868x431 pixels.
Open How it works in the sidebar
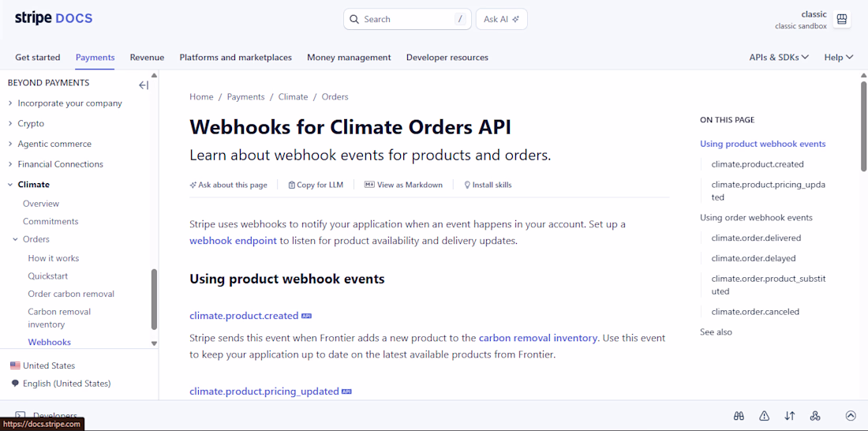(54, 258)
